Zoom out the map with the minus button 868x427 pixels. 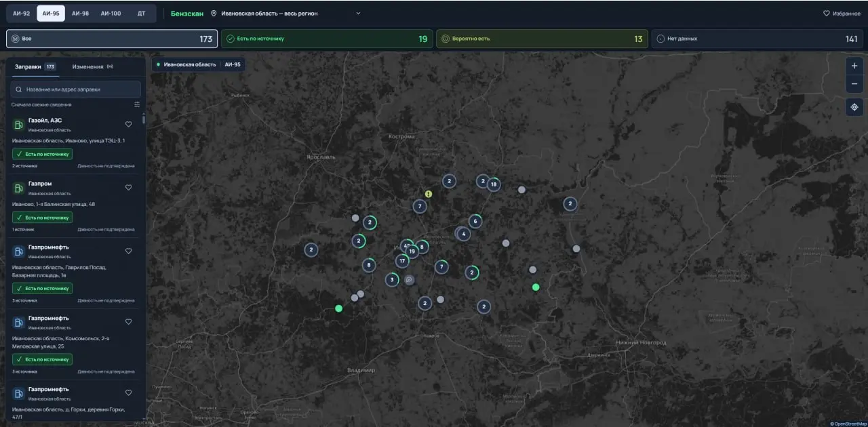click(x=854, y=84)
